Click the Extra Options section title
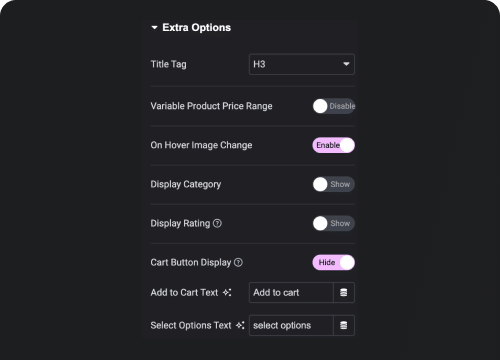This screenshot has width=500, height=360. (x=197, y=28)
